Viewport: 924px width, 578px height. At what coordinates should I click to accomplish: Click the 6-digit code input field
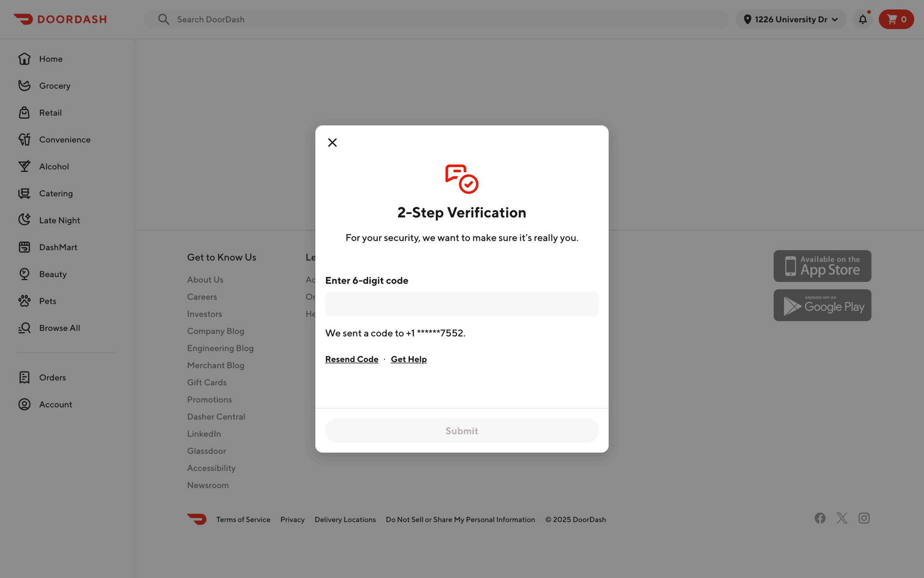462,304
